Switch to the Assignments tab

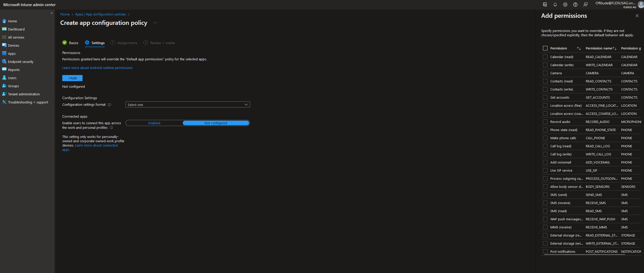click(127, 43)
